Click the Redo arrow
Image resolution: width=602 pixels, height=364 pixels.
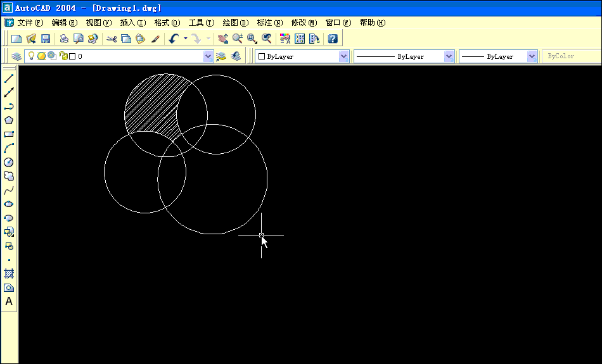(196, 39)
